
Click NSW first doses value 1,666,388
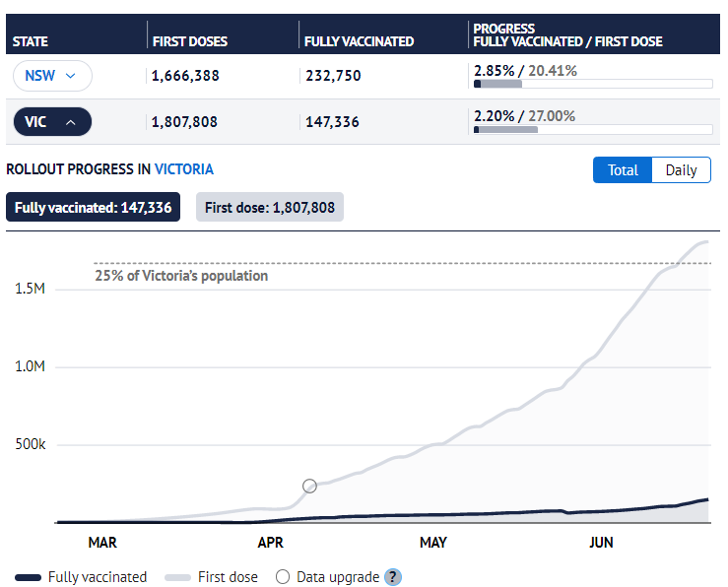(x=185, y=76)
